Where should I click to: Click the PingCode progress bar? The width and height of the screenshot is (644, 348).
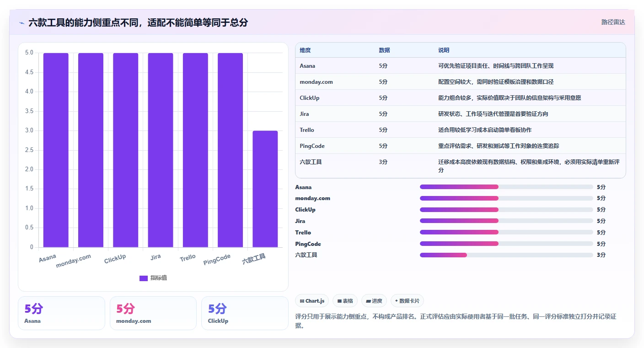(x=506, y=244)
